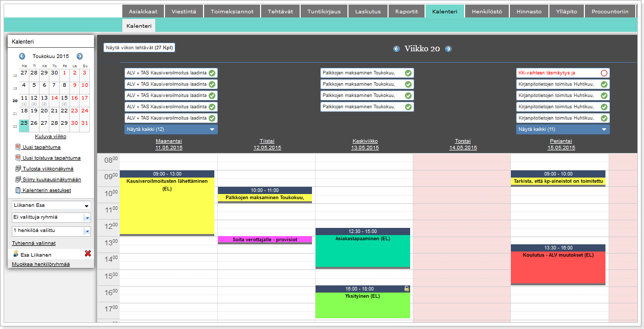
Task: Switch to Tehtävät tab
Action: (x=281, y=11)
